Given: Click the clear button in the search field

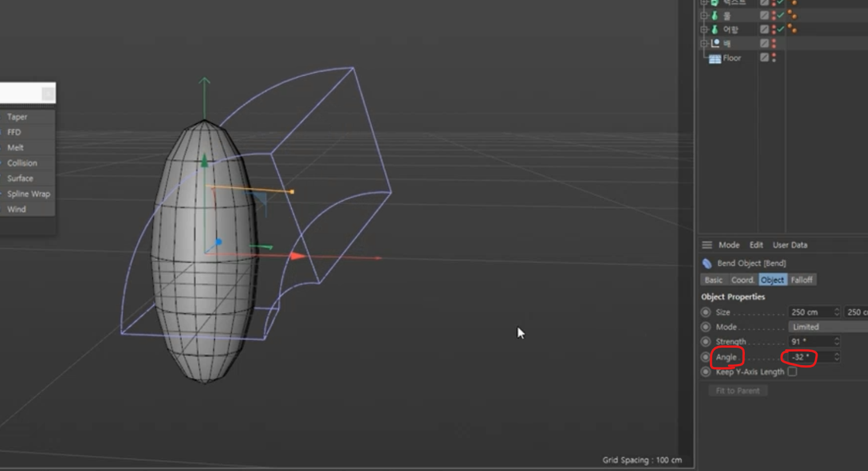Looking at the screenshot, I should click(x=49, y=94).
